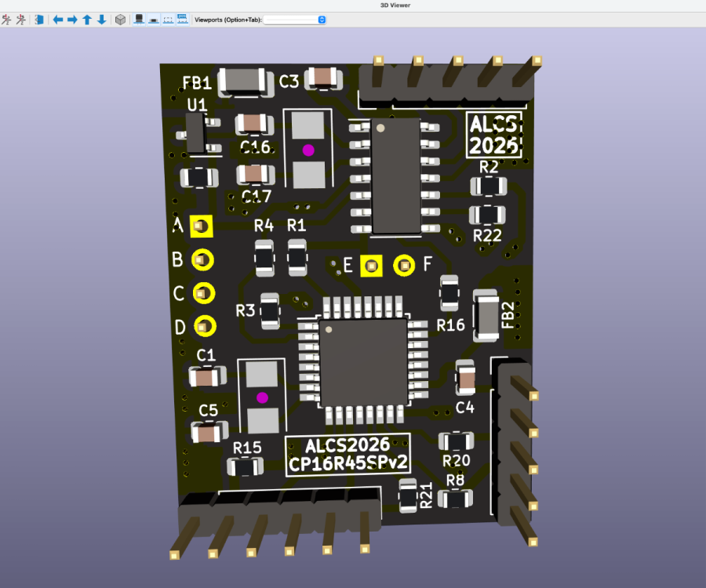Click the round yellow test pad C

[x=203, y=293]
